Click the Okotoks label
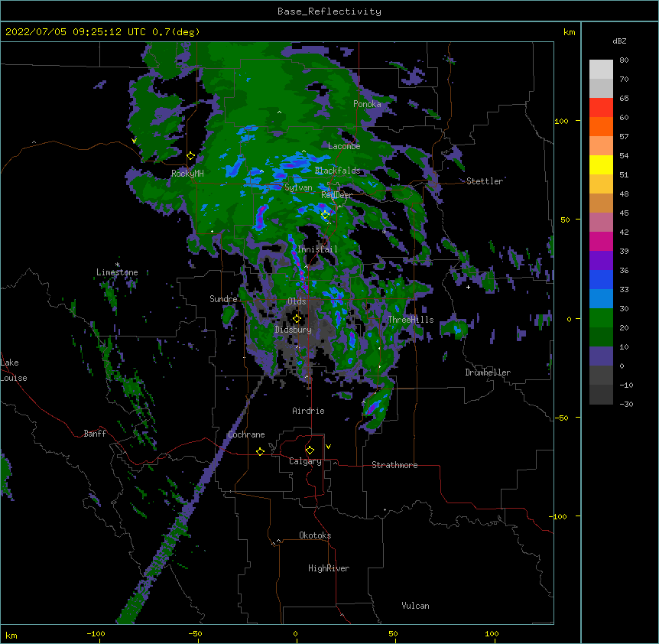Screen dimensions: 659x644 pos(315,535)
